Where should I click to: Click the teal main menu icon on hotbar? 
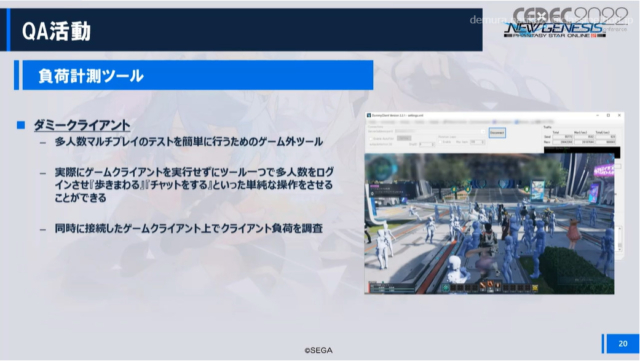(x=446, y=287)
